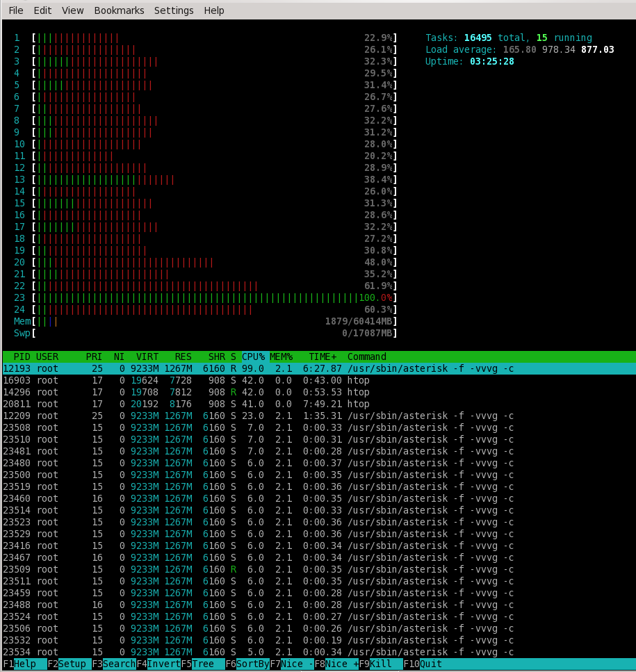
Task: Open the Bookmarks menu
Action: tap(119, 10)
